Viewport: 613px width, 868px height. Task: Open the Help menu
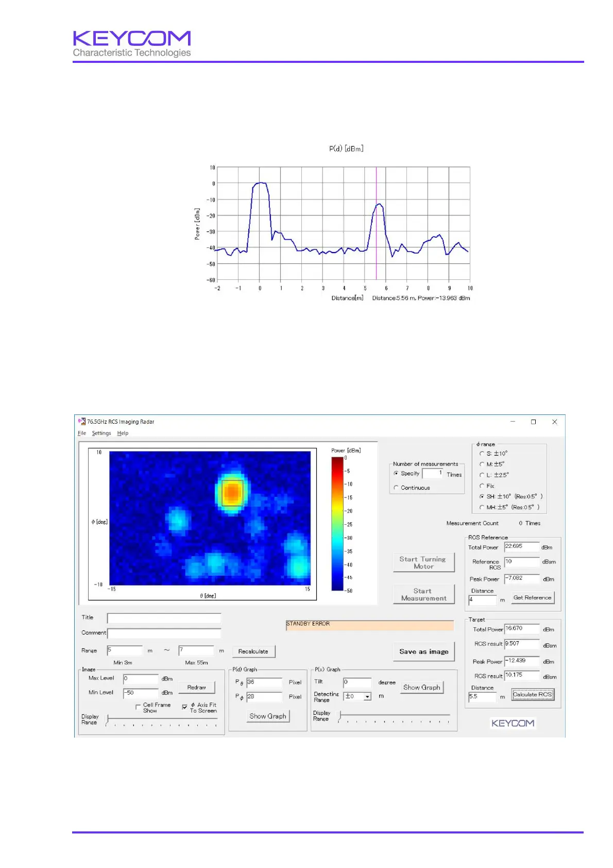(123, 433)
